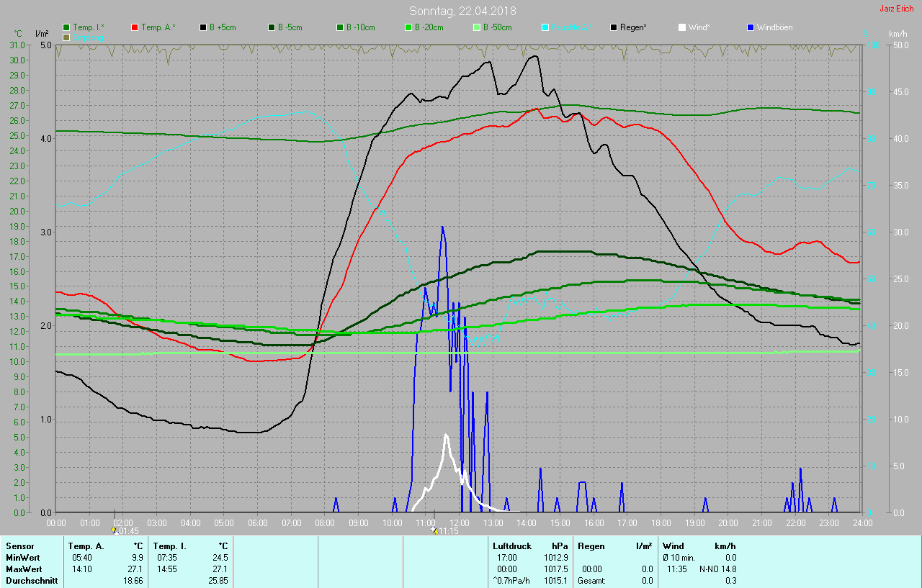The height and width of the screenshot is (588, 922).
Task: Click the MinWert row label
Action: tap(22, 558)
